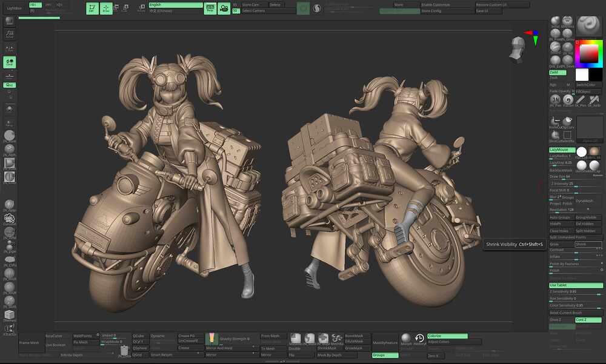
Task: Toggle the Cont Z option
Action: [588, 320]
